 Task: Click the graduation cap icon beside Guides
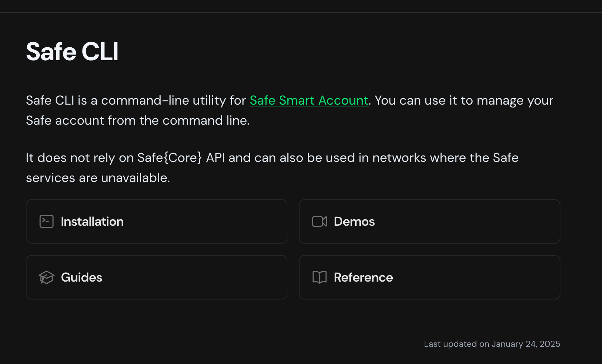click(x=47, y=277)
